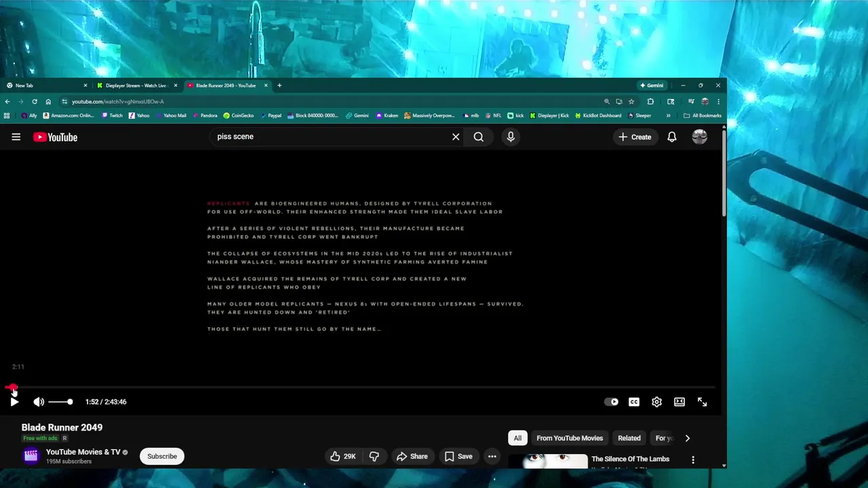Open the Yahoo Mail bookmark
The height and width of the screenshot is (488, 868).
[170, 116]
